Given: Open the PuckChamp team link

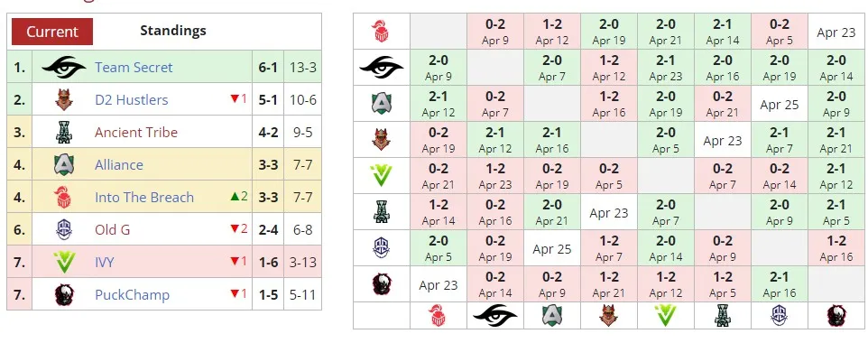Looking at the screenshot, I should click(132, 295).
